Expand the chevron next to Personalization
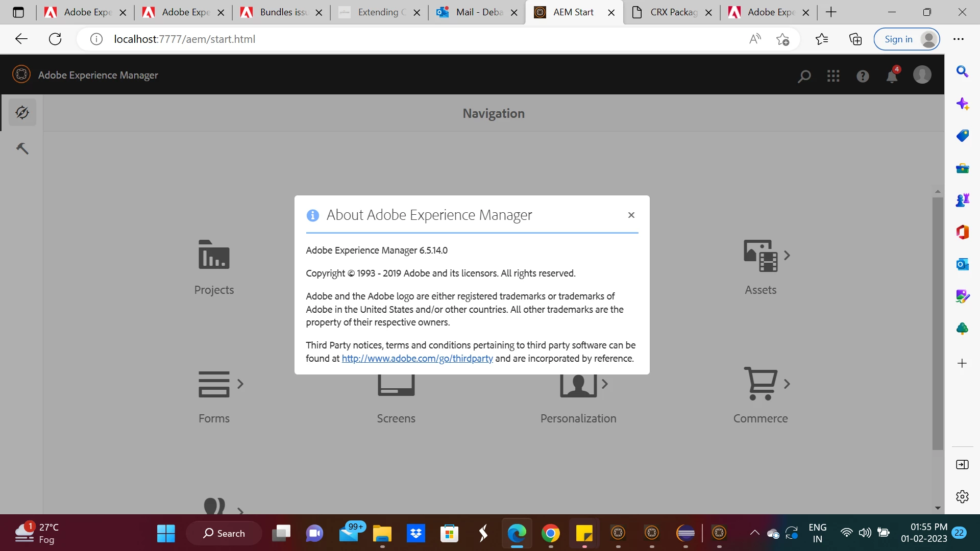This screenshot has width=980, height=551. [x=605, y=384]
